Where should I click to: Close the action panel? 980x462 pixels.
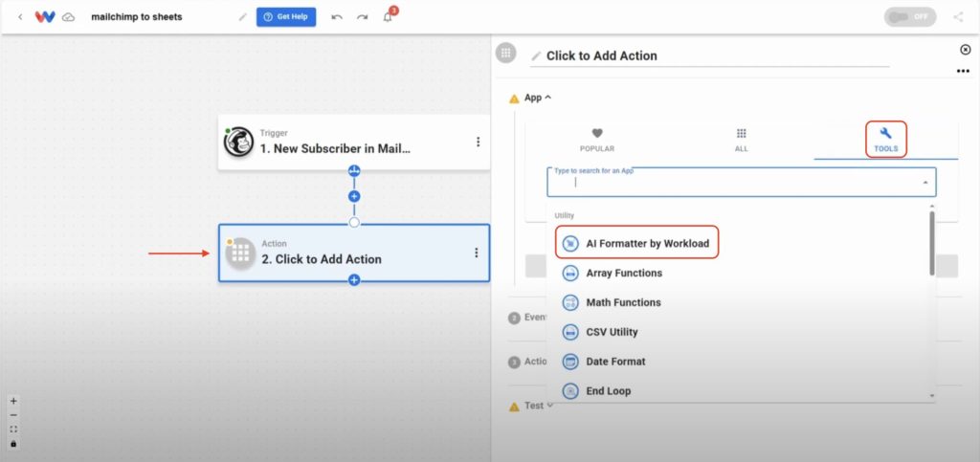click(x=965, y=50)
